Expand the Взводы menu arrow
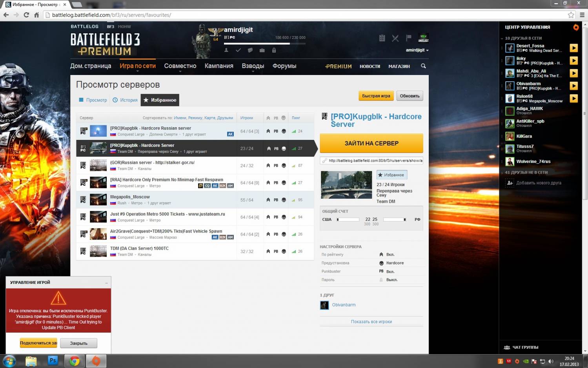Screen dimensions: 588x368 click(x=253, y=71)
